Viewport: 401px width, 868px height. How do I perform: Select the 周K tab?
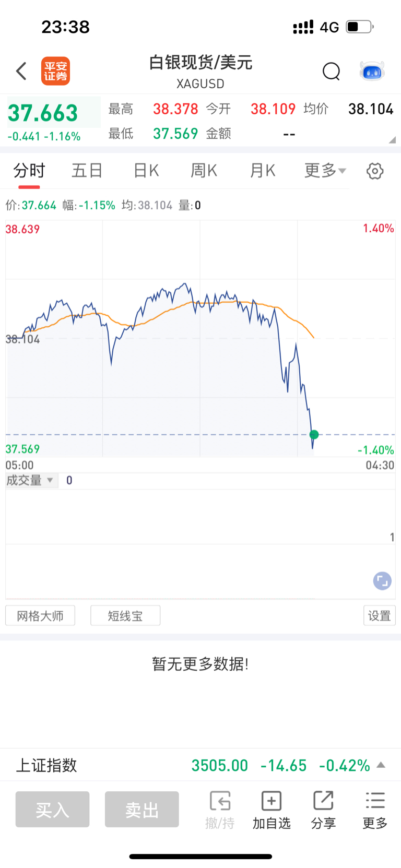click(204, 171)
